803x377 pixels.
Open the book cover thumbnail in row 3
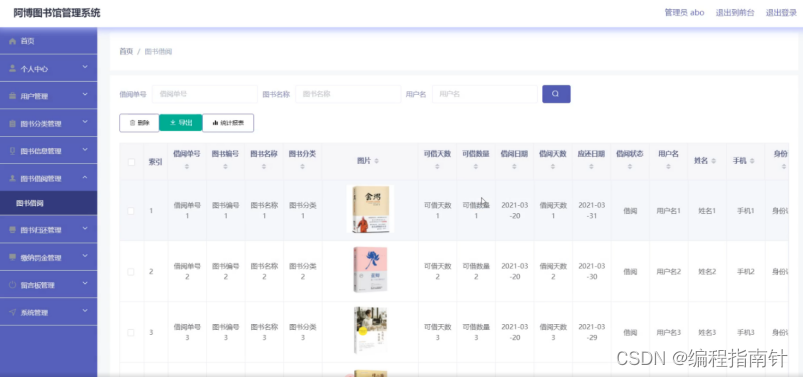370,330
